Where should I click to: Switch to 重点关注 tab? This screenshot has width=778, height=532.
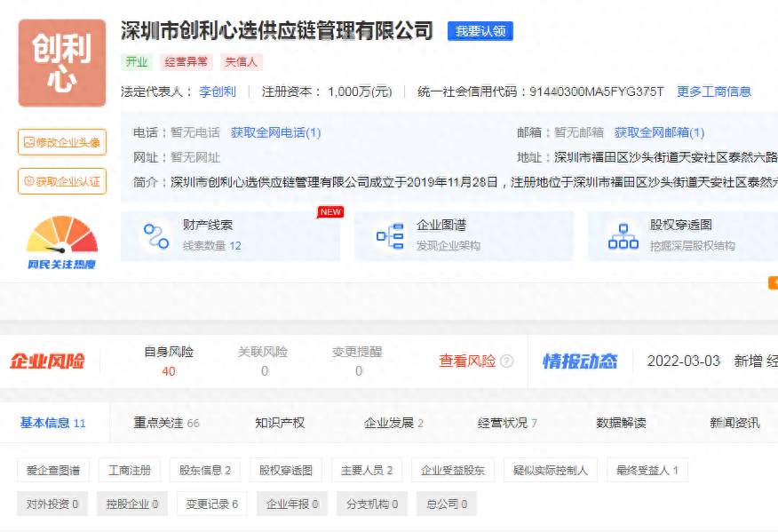coord(166,423)
